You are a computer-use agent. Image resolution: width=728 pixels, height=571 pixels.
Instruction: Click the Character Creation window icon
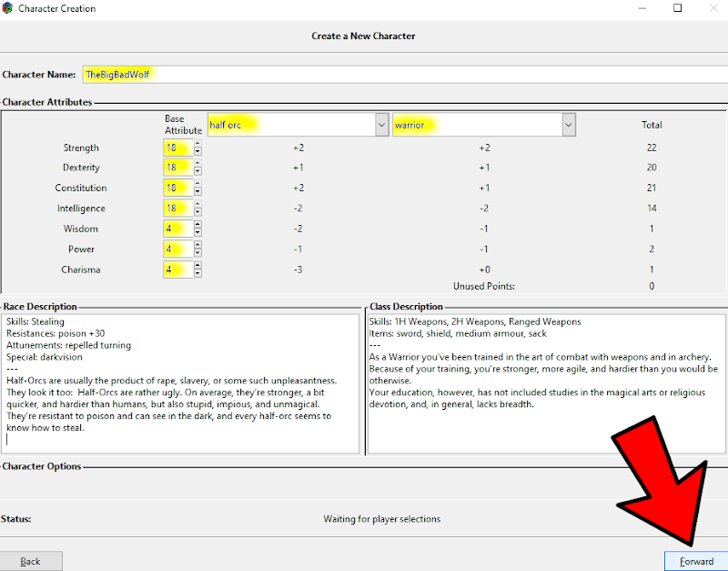pos(8,8)
